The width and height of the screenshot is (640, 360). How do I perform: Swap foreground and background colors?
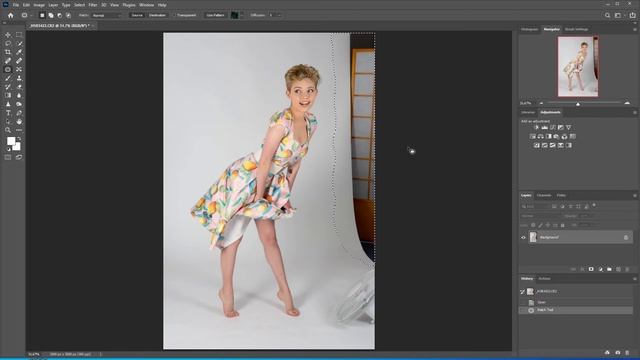19,139
